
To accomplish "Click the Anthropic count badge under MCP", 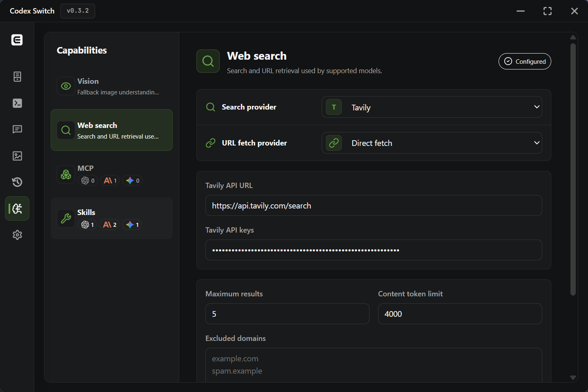I will [x=110, y=180].
